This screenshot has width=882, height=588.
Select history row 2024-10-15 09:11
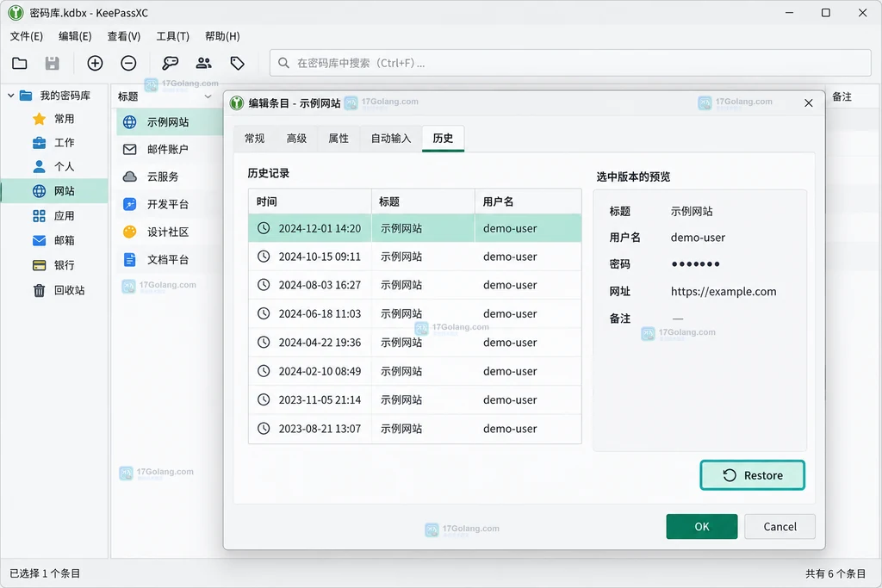click(415, 257)
